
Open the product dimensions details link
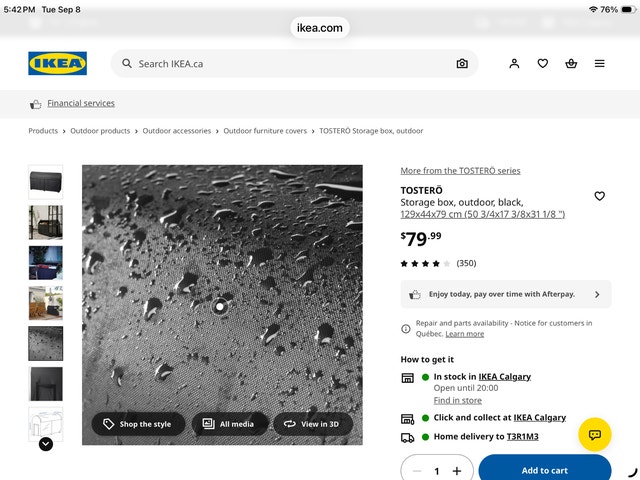pyautogui.click(x=482, y=214)
